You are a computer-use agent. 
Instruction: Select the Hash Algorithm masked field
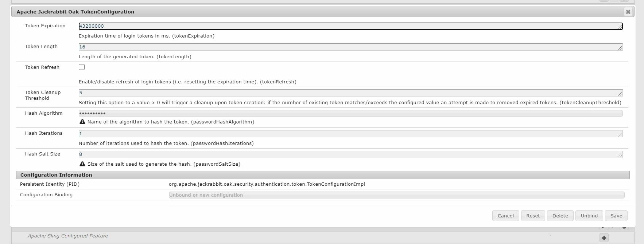(x=350, y=113)
